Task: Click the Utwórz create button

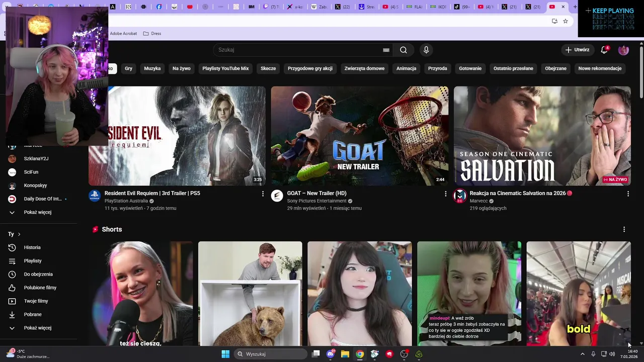Action: (577, 50)
